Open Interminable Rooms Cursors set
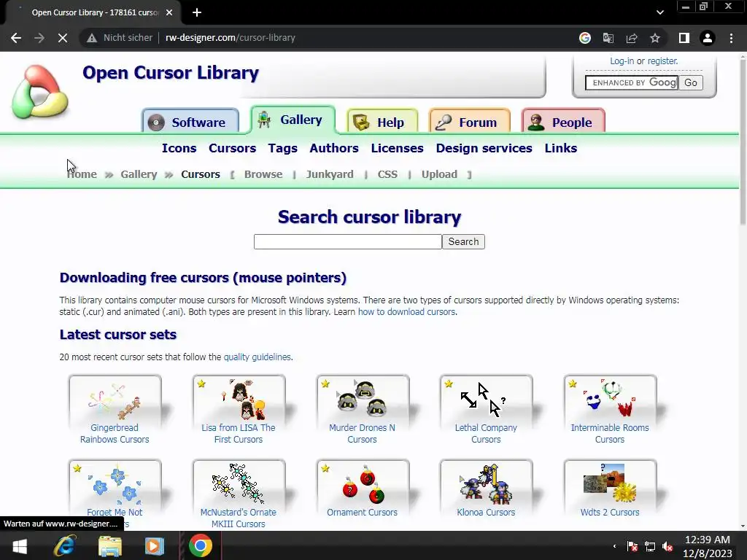The image size is (747, 560). pyautogui.click(x=610, y=411)
